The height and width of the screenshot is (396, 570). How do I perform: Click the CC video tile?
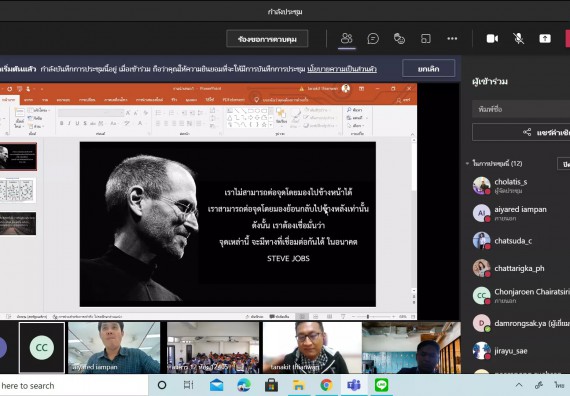click(x=42, y=348)
